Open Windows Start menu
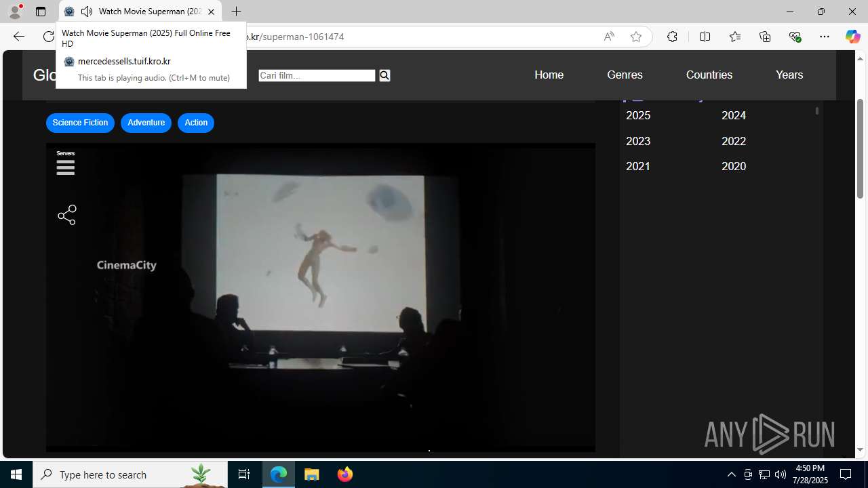 point(16,474)
